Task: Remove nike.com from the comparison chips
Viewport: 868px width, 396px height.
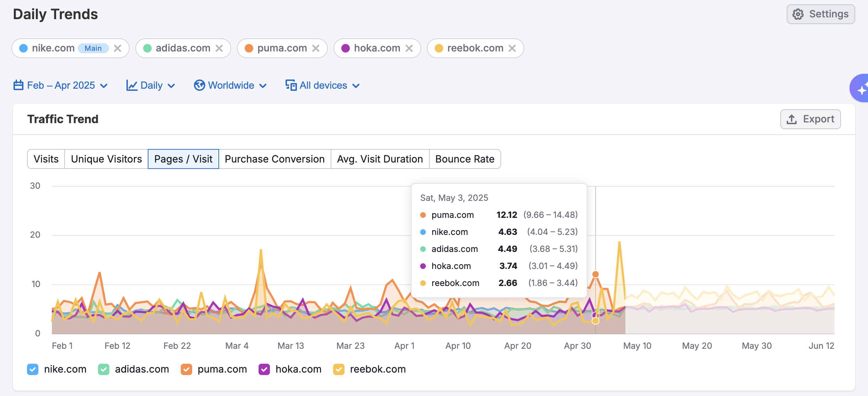Action: pyautogui.click(x=118, y=48)
